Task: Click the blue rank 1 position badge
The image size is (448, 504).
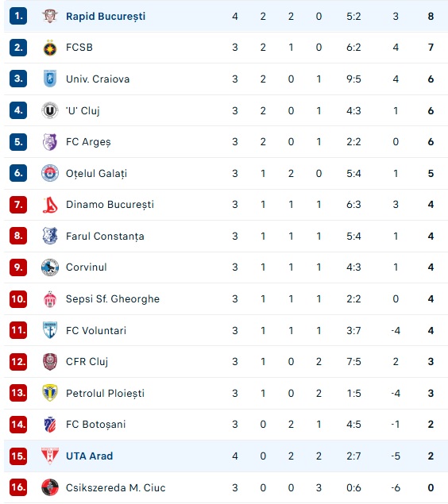Action: pyautogui.click(x=18, y=16)
